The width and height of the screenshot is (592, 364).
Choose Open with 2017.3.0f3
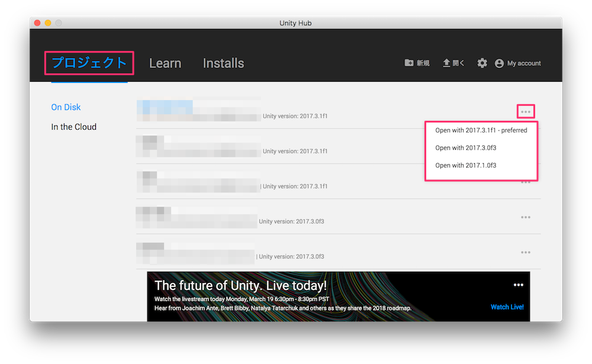click(465, 147)
